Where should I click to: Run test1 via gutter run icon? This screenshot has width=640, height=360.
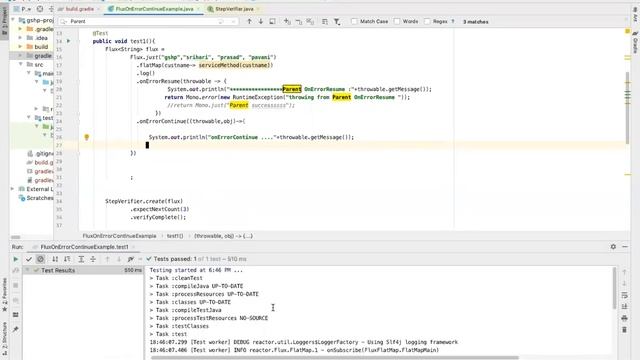point(69,41)
